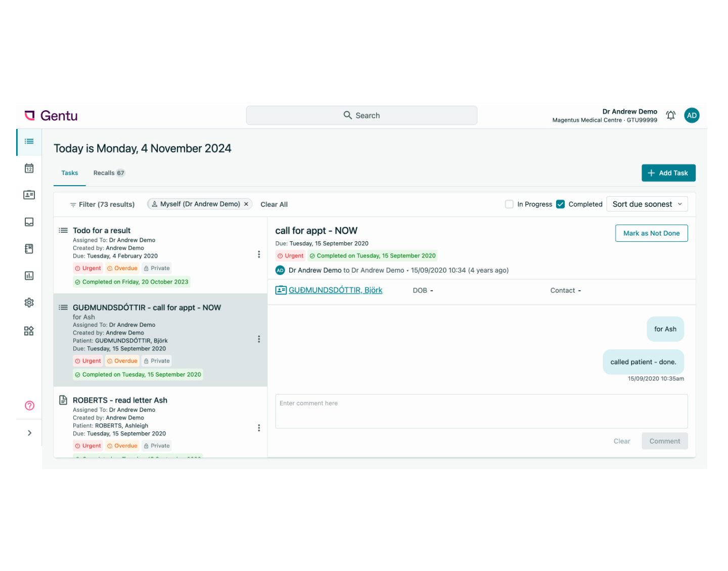Click the Enter comment here field
Viewport: 728px width, 571px height.
[x=481, y=411]
